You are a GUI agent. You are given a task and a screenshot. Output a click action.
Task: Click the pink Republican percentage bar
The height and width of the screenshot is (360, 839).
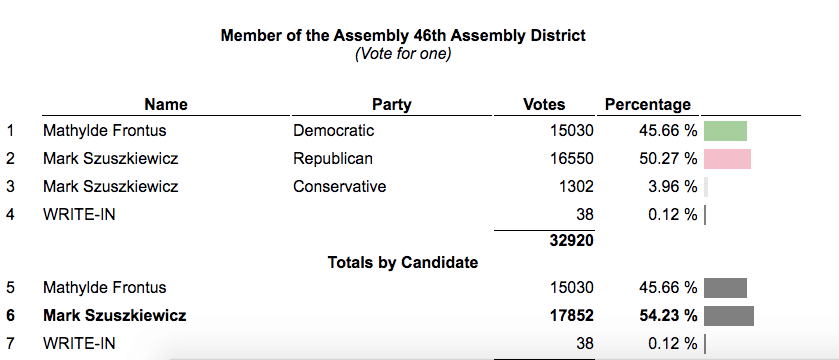pos(727,159)
